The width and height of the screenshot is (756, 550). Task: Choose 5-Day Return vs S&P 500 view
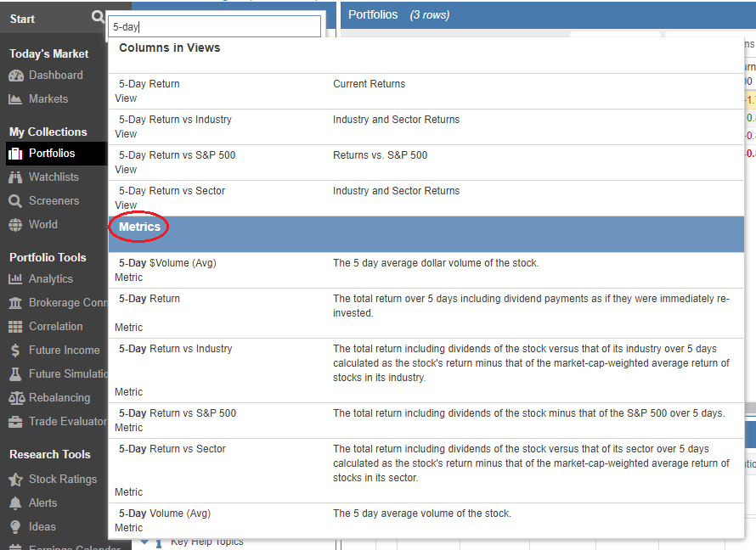point(177,155)
